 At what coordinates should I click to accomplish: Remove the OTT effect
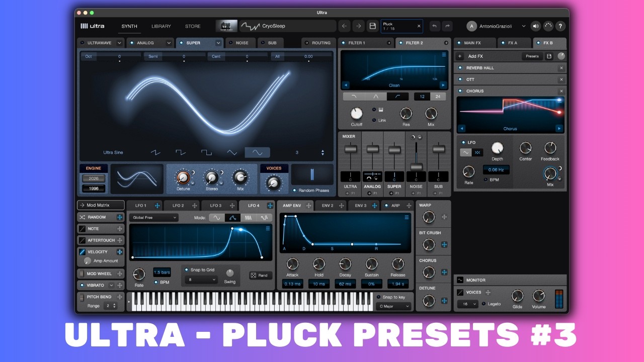(561, 79)
